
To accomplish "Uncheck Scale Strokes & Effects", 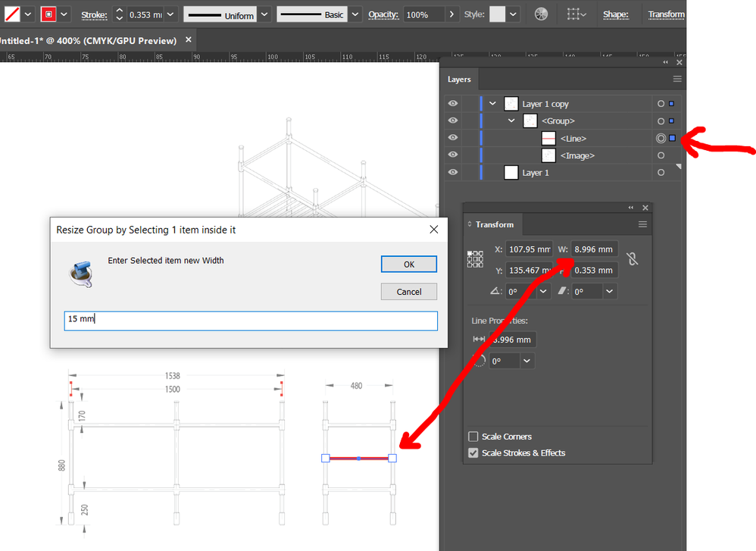I will click(x=473, y=453).
